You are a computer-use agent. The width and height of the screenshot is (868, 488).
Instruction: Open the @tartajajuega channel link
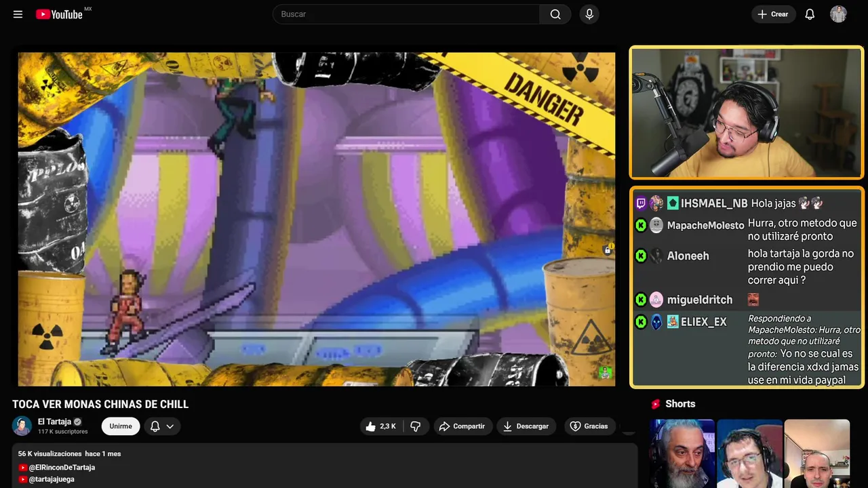[52, 479]
